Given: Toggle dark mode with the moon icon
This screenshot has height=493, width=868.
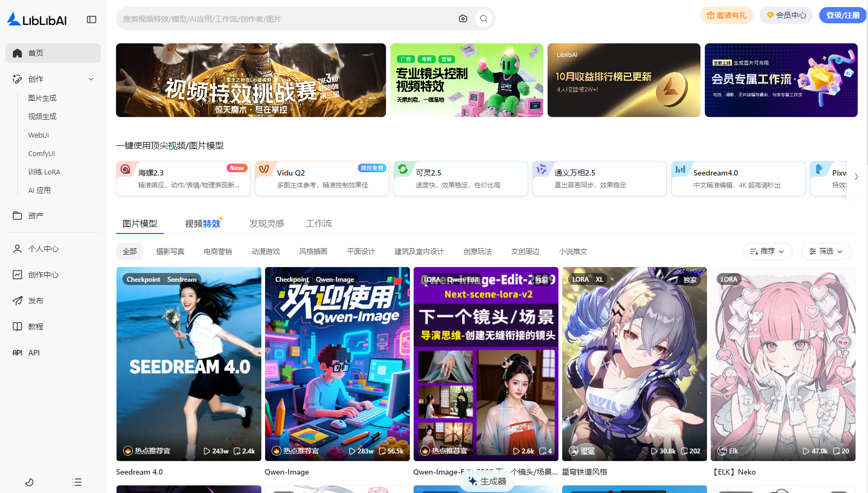Looking at the screenshot, I should coord(29,482).
